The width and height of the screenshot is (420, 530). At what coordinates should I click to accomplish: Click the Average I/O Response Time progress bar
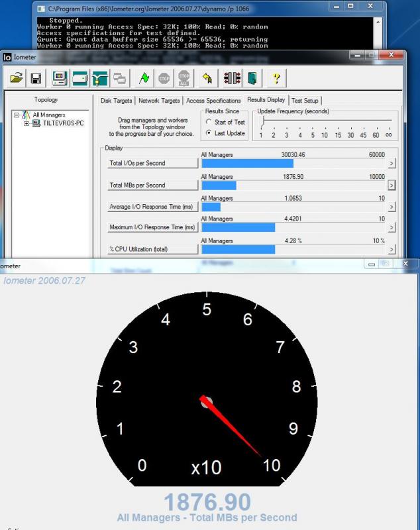coord(293,207)
